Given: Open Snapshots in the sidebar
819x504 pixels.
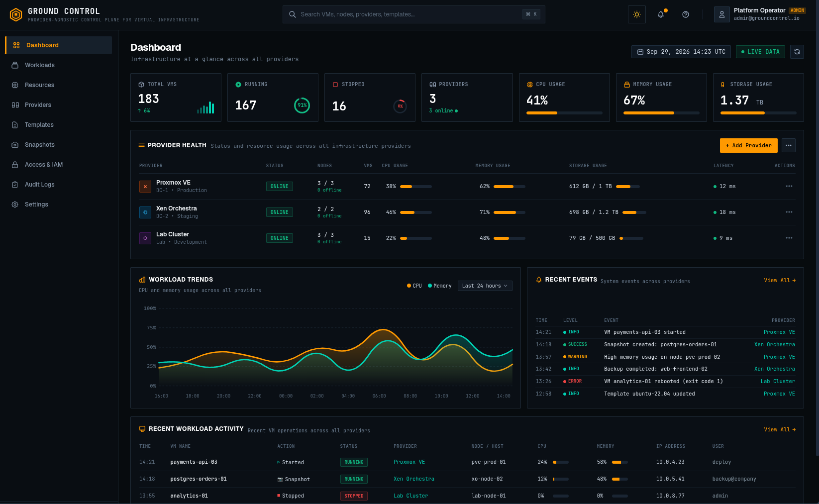Looking at the screenshot, I should coord(59,145).
